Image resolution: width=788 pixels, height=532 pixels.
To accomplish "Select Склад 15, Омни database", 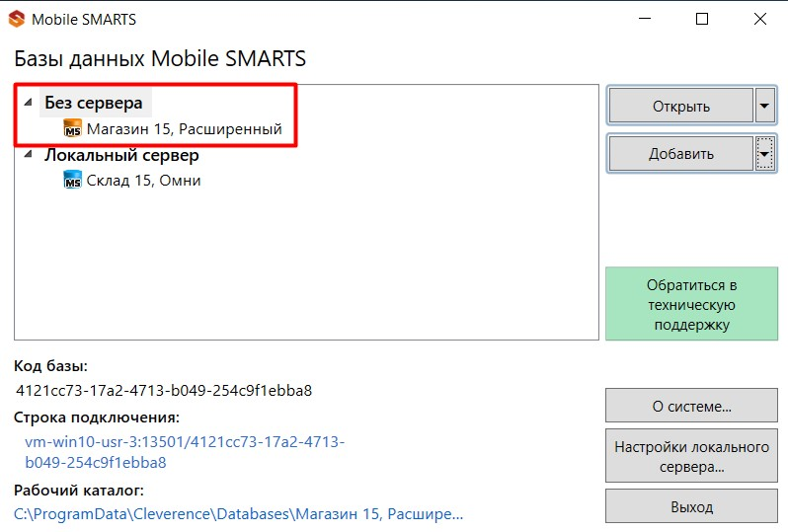I will click(143, 180).
